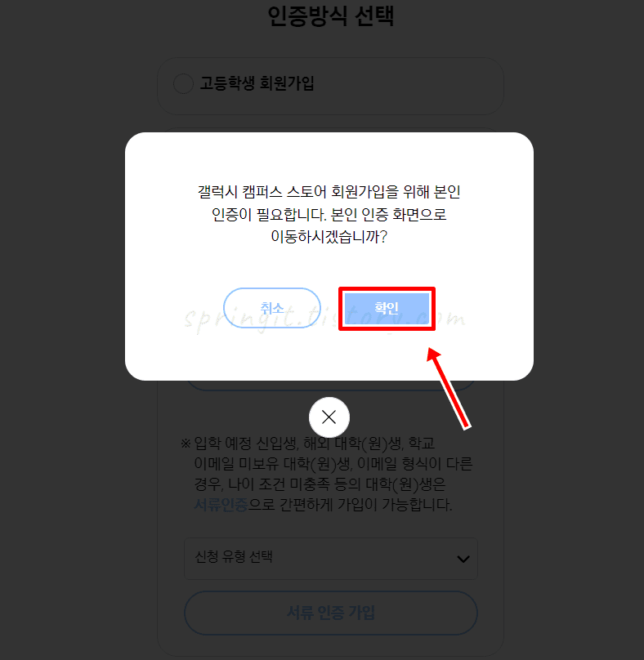Click the 서류 인증 가입 button
This screenshot has width=644, height=660.
(x=331, y=613)
